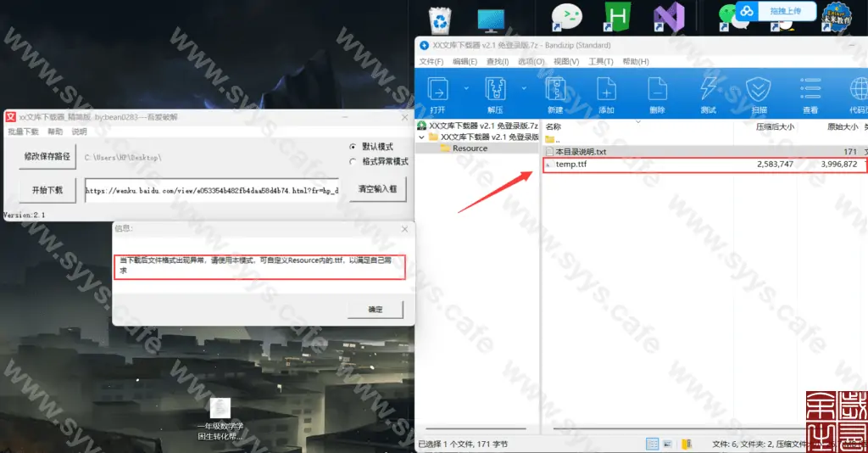The height and width of the screenshot is (453, 868).
Task: Select the XX文库下载器 v2.1 免登录版 folder node
Action: click(484, 137)
